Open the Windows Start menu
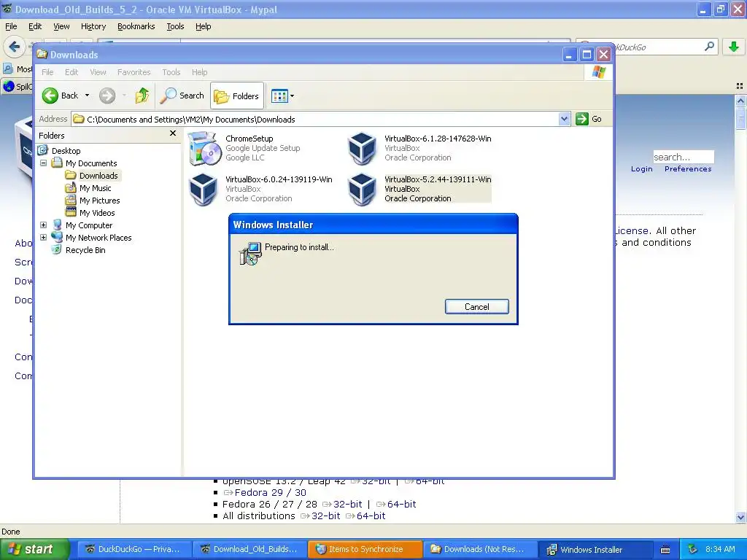The image size is (747, 560). pyautogui.click(x=34, y=549)
